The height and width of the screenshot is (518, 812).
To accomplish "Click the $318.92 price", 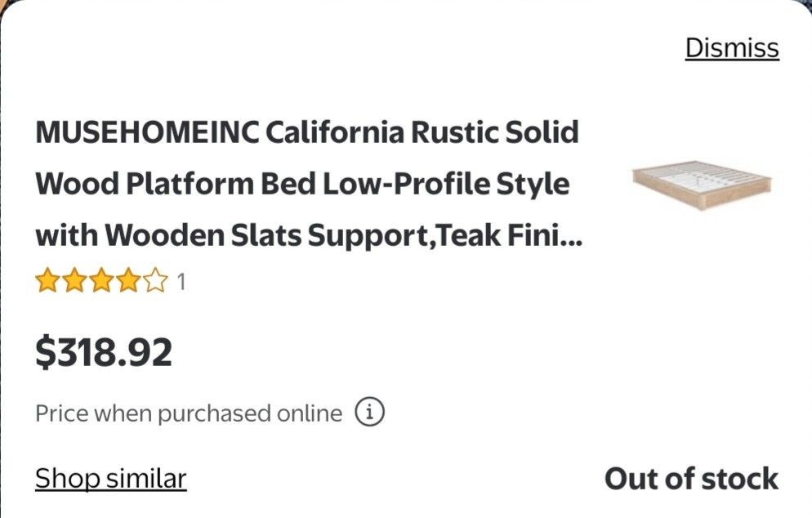I will point(104,352).
